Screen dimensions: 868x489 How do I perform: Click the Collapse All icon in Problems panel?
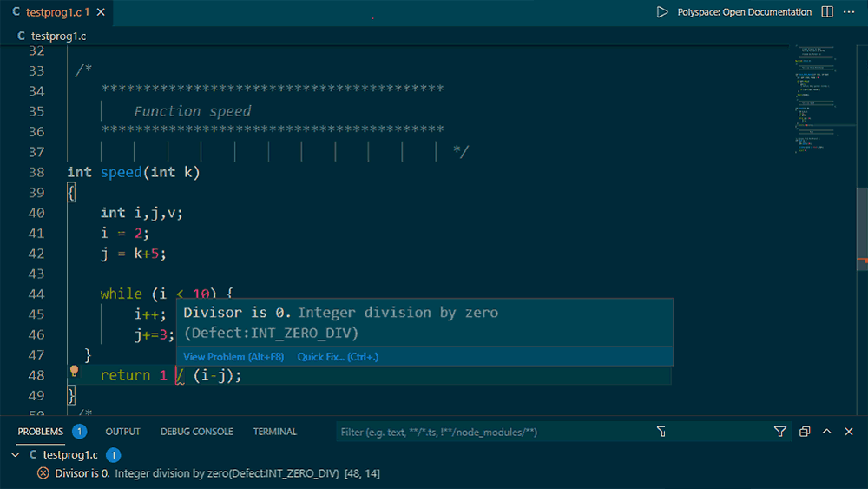coord(805,432)
